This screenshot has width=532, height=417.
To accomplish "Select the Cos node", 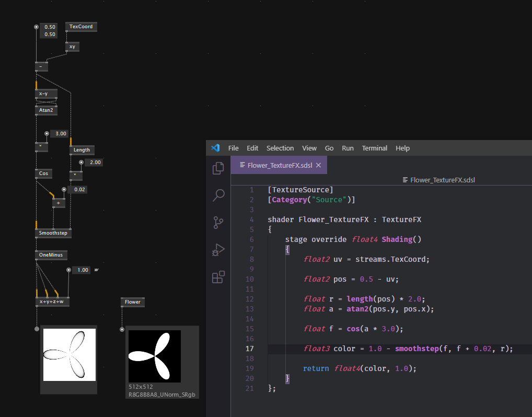I will click(43, 173).
